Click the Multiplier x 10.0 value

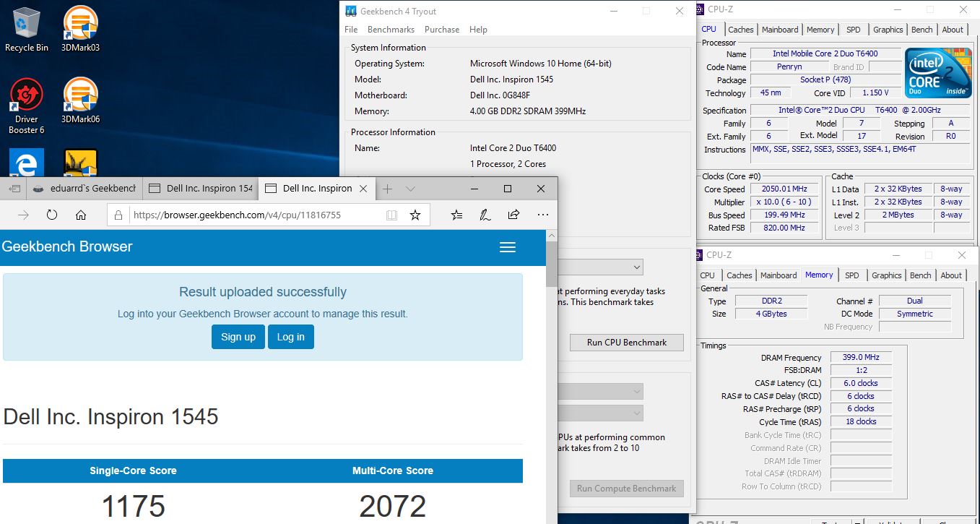pos(784,202)
